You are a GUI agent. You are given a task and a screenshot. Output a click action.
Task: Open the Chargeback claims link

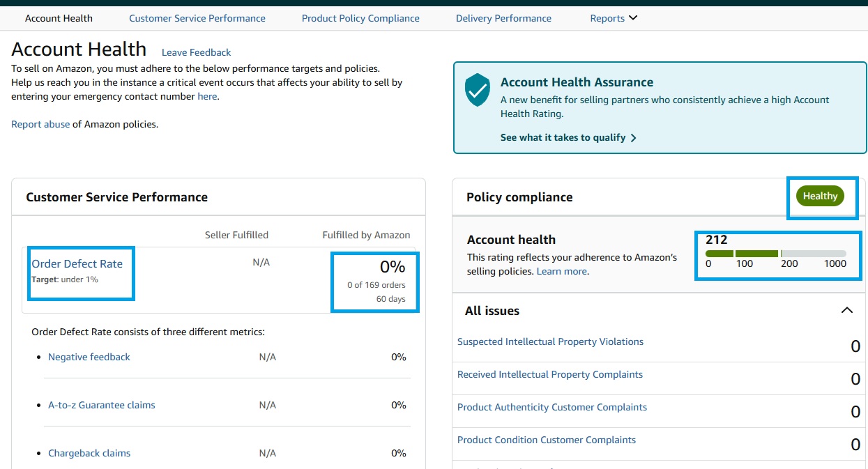coord(89,453)
